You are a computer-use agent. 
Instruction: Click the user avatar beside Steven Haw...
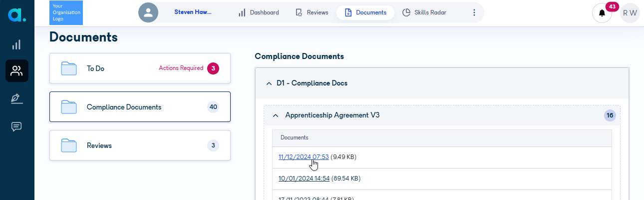[x=148, y=12]
